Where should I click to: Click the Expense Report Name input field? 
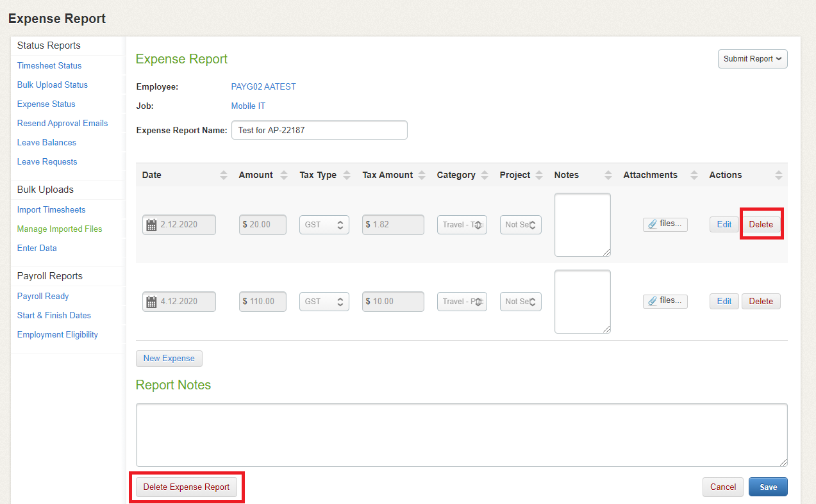pyautogui.click(x=319, y=130)
